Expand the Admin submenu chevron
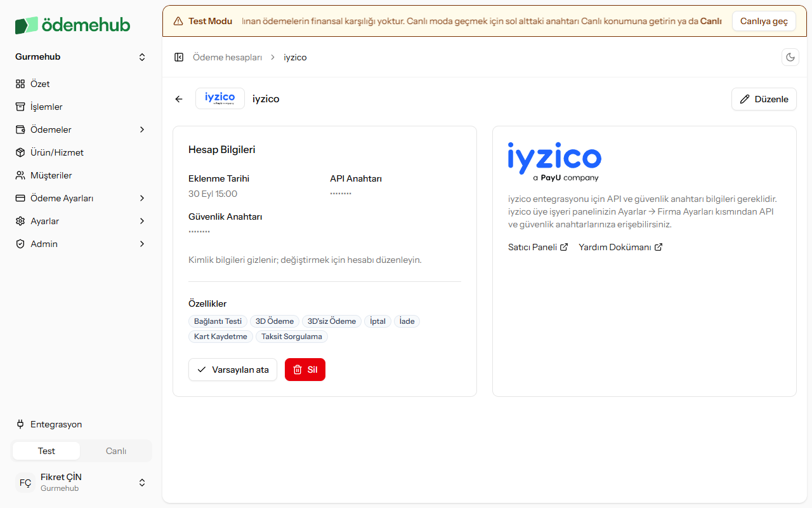 142,244
